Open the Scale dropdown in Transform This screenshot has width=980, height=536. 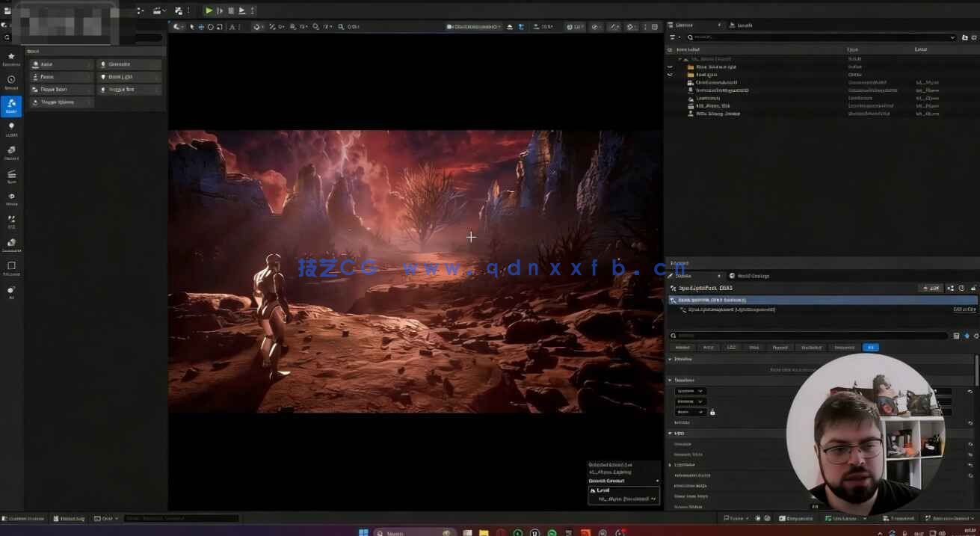tap(689, 412)
